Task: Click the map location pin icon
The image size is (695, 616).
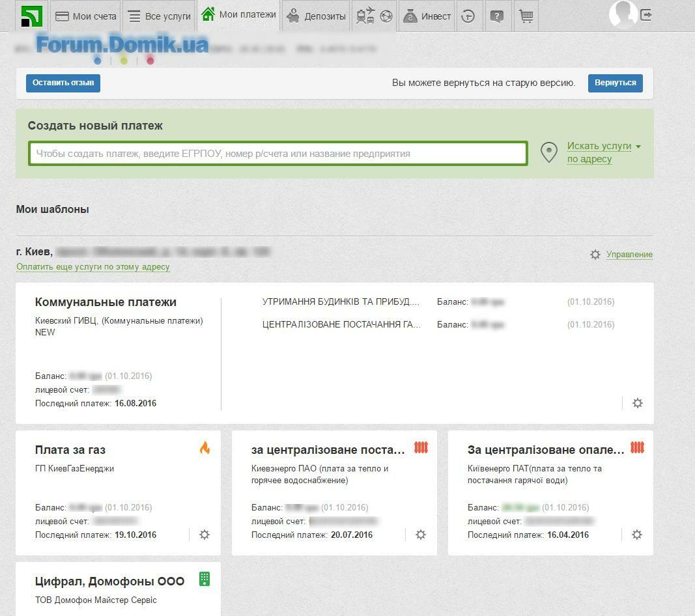Action: [549, 152]
